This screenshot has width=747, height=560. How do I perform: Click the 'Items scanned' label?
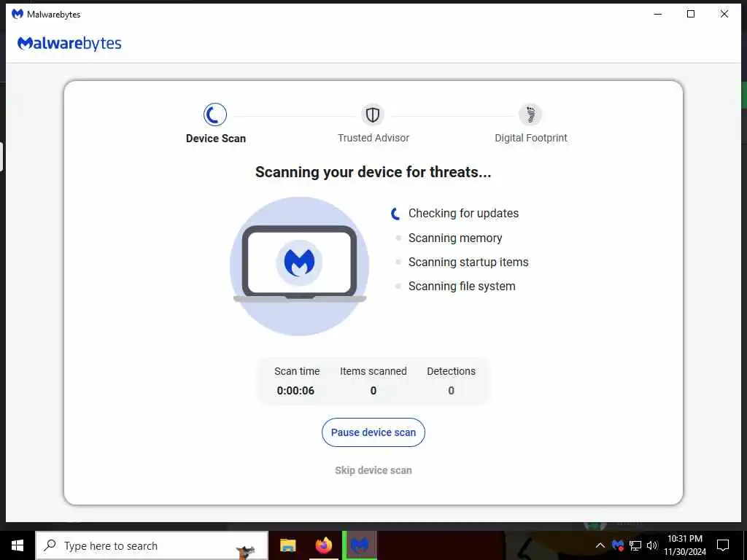[x=373, y=371]
